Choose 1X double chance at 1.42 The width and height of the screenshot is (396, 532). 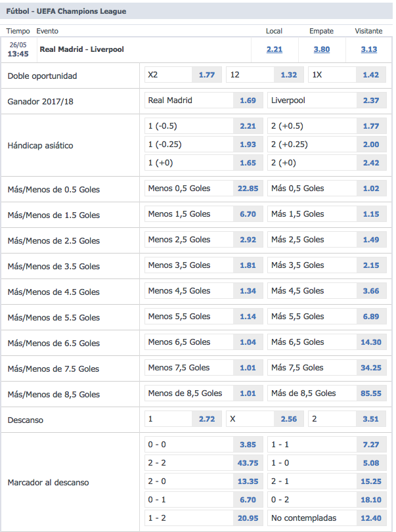click(370, 75)
